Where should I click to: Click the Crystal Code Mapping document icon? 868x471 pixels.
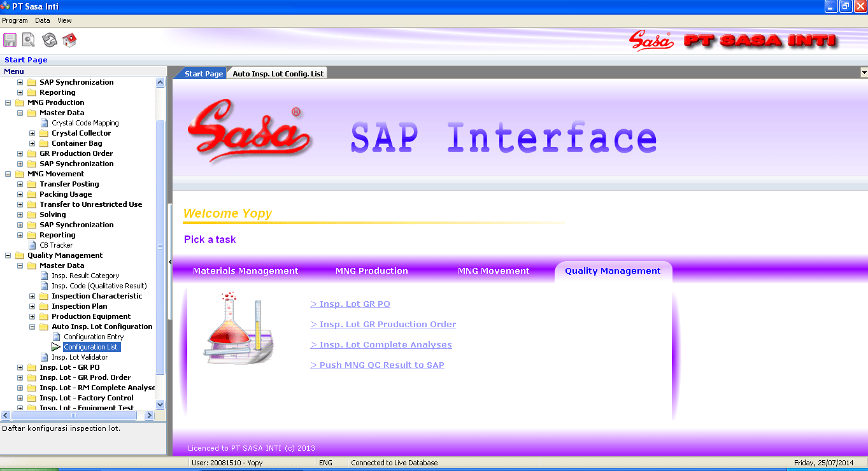point(45,123)
